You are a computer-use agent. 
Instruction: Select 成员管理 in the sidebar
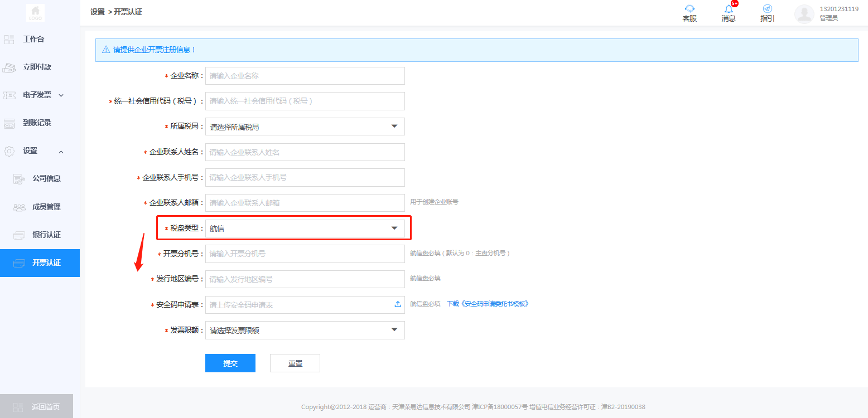click(46, 207)
